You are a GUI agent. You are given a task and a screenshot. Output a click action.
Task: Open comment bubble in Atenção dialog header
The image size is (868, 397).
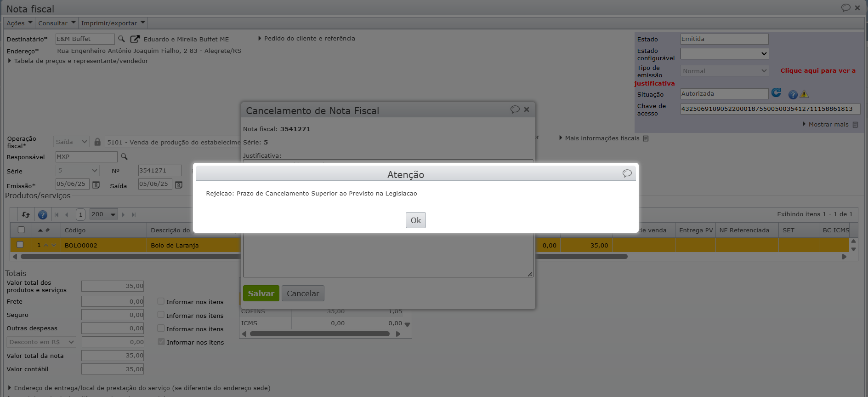(627, 173)
